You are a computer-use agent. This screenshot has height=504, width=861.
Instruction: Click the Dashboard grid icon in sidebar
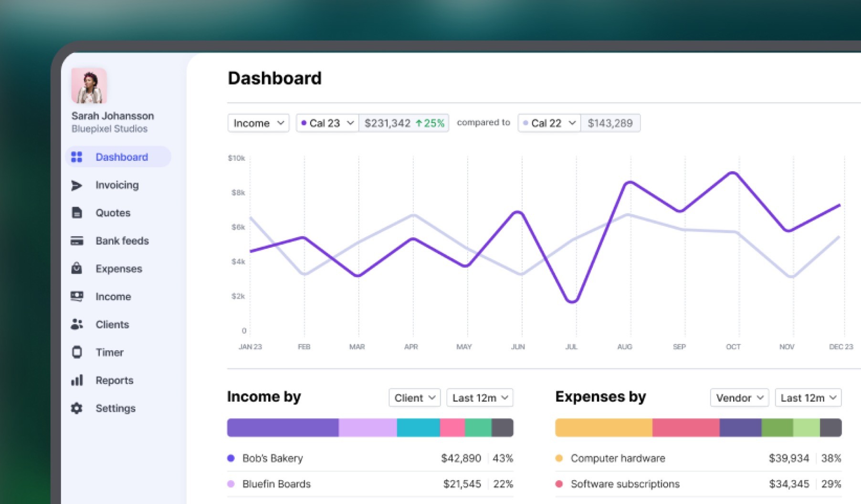click(x=76, y=157)
